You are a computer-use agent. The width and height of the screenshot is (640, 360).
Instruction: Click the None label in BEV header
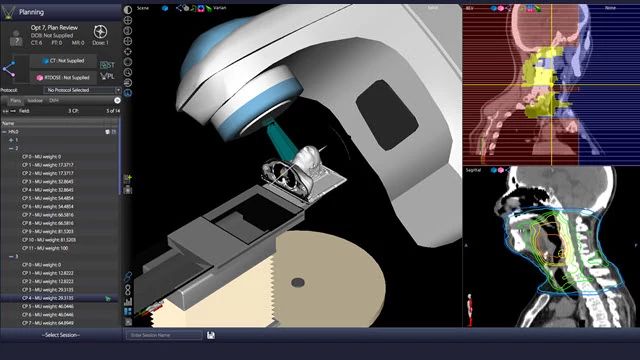(x=610, y=8)
